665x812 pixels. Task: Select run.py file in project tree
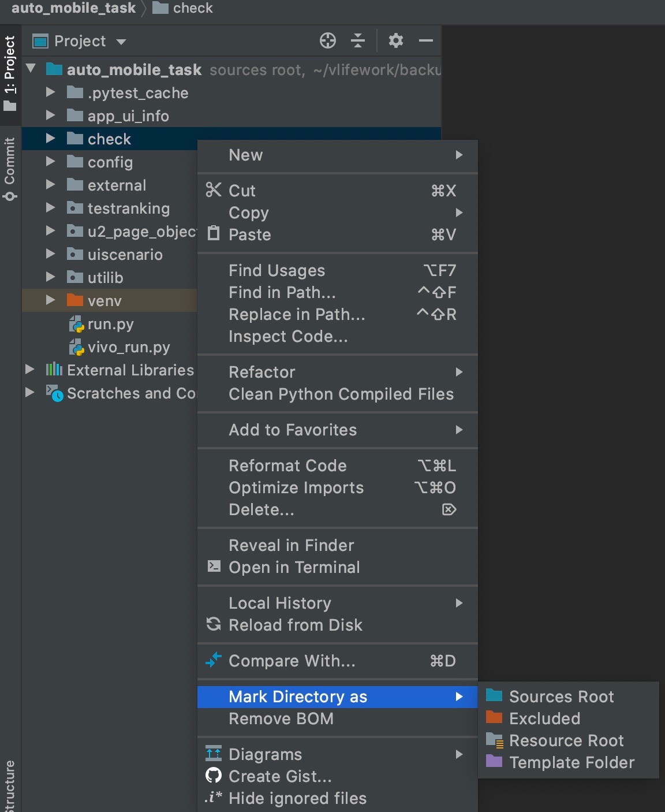pos(110,324)
